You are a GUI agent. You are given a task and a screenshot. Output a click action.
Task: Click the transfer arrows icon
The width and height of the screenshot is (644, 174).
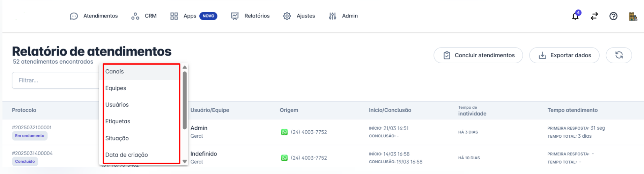click(x=594, y=16)
